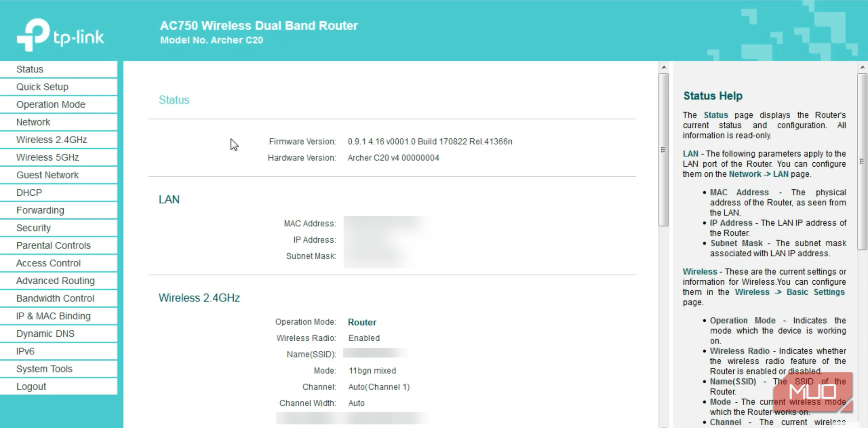Go to Operation Mode settings
This screenshot has height=428, width=868.
click(59, 104)
